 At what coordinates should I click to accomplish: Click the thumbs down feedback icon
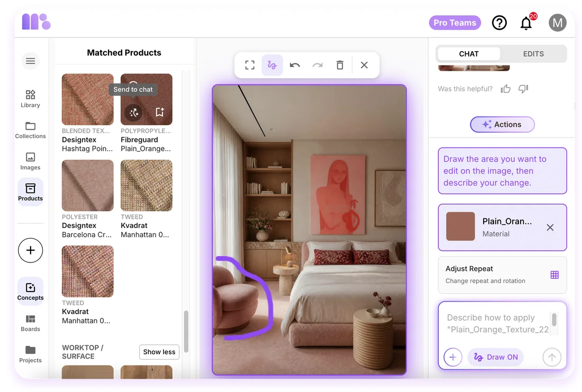point(523,89)
